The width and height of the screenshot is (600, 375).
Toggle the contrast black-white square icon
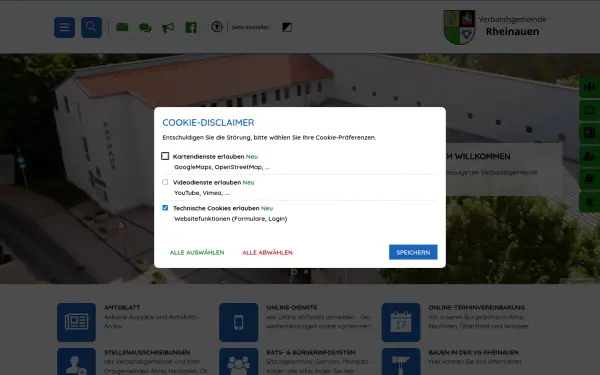287,27
